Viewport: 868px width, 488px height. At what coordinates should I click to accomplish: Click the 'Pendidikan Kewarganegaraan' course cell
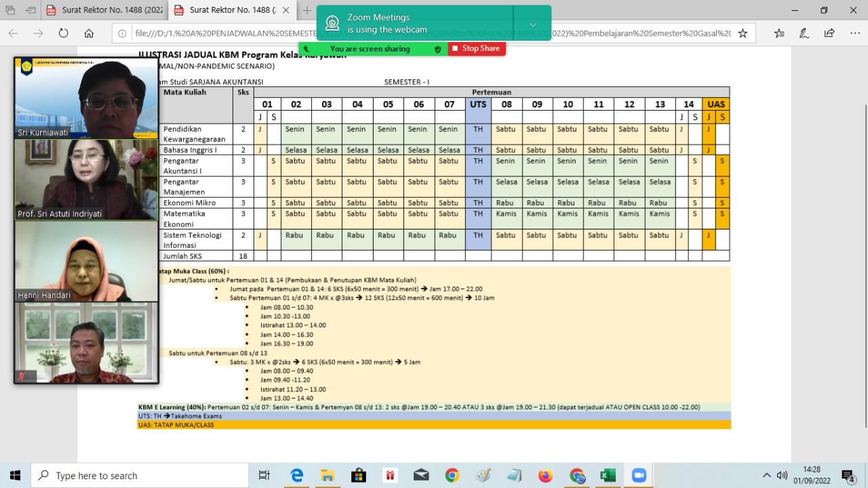197,134
